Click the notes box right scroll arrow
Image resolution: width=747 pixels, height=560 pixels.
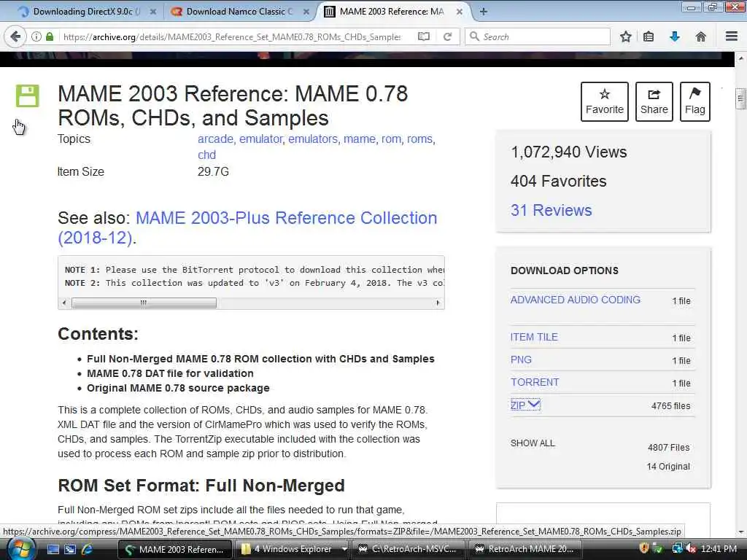[438, 303]
